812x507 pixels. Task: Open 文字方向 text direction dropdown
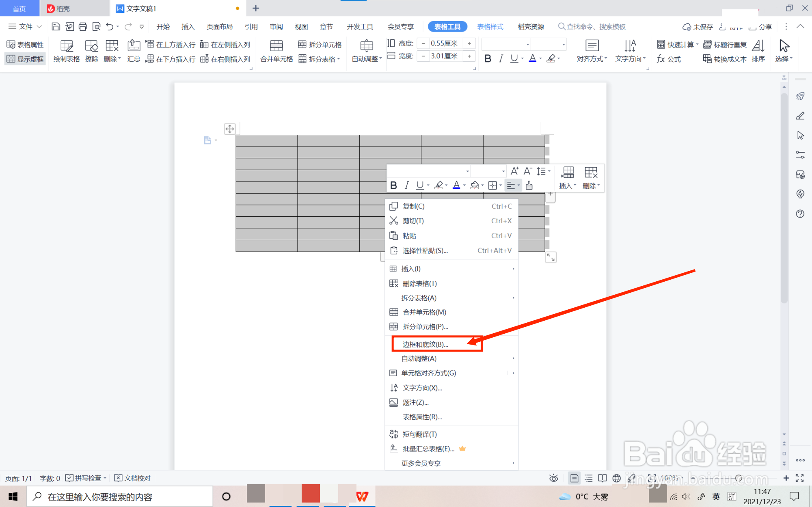[630, 51]
